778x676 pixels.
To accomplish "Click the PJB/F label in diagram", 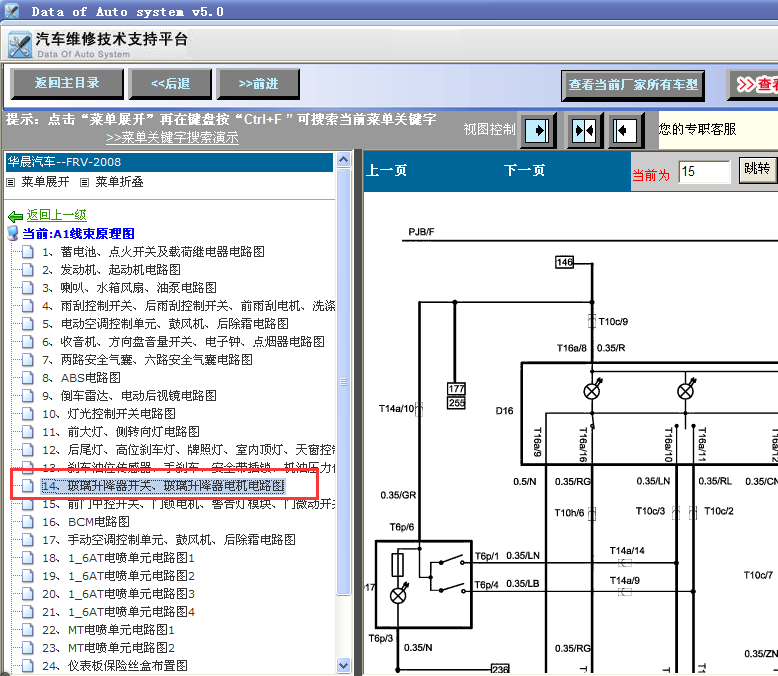I will (421, 232).
